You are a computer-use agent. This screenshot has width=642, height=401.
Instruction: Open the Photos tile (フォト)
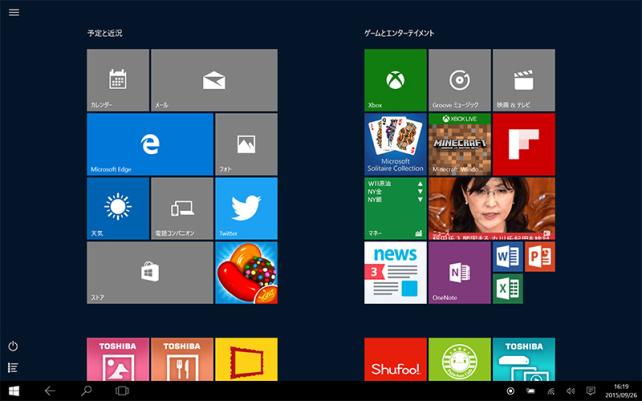click(246, 145)
